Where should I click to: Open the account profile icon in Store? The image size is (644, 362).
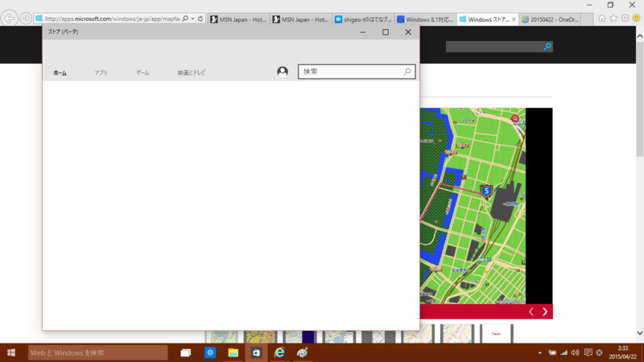click(x=283, y=72)
